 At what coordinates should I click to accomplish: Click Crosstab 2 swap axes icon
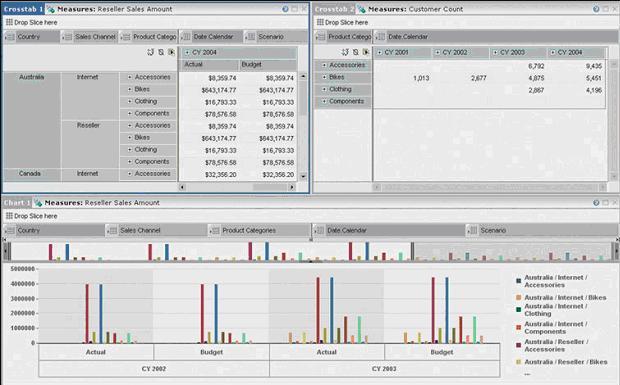point(345,52)
